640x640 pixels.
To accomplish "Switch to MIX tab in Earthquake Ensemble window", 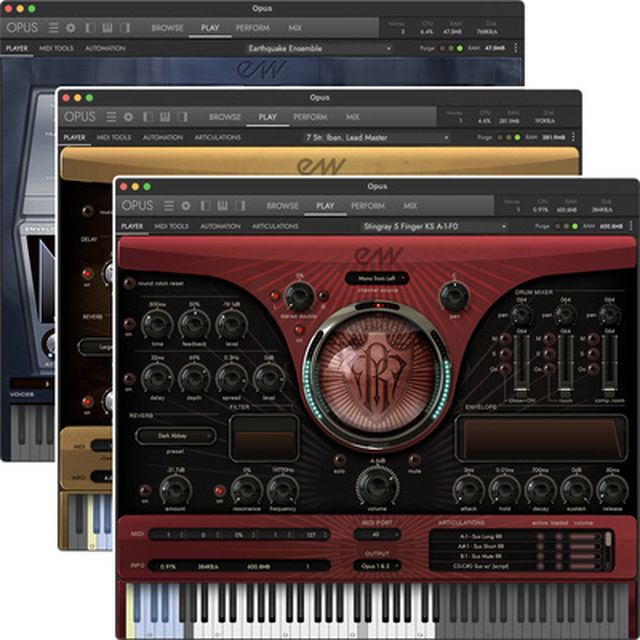I will [x=295, y=28].
